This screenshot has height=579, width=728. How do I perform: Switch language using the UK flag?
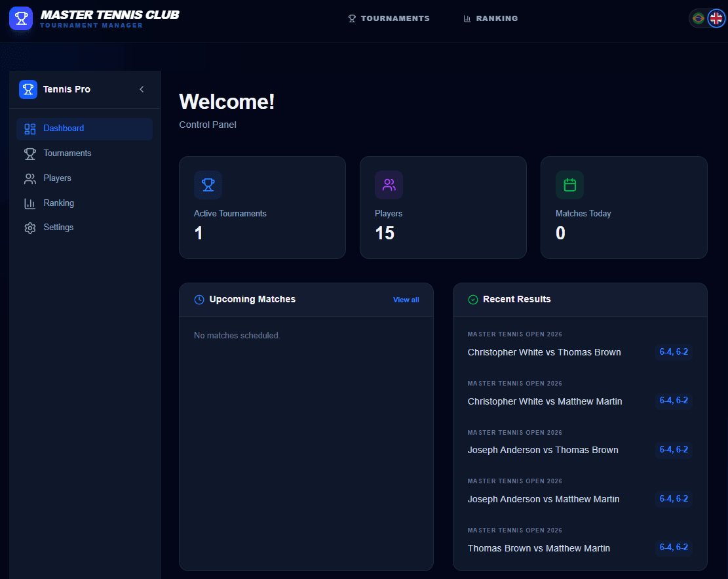click(715, 18)
